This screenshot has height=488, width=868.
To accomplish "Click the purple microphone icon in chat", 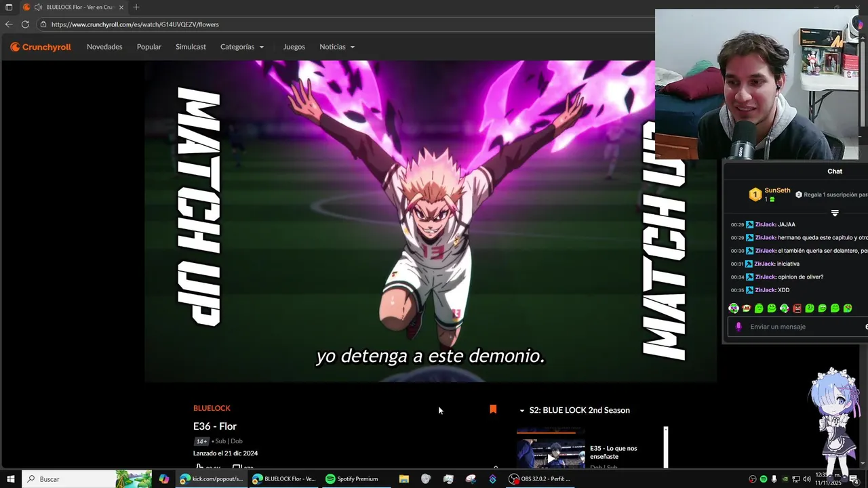I will click(x=739, y=327).
